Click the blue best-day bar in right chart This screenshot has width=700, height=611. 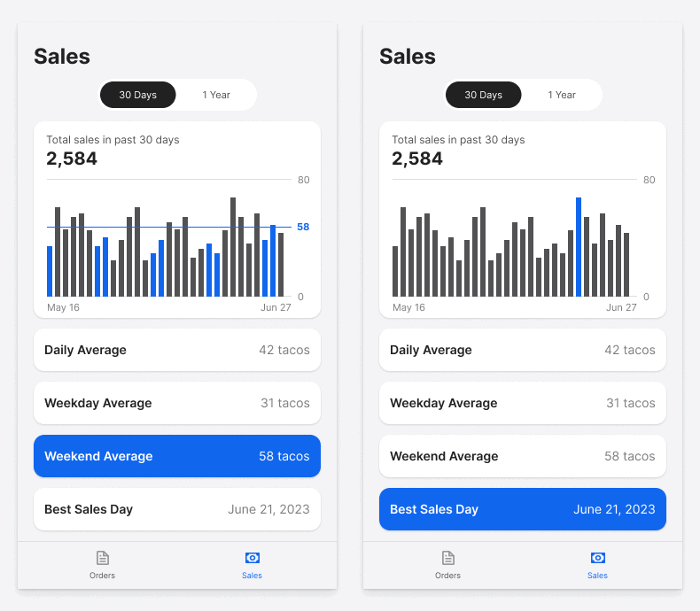[579, 248]
